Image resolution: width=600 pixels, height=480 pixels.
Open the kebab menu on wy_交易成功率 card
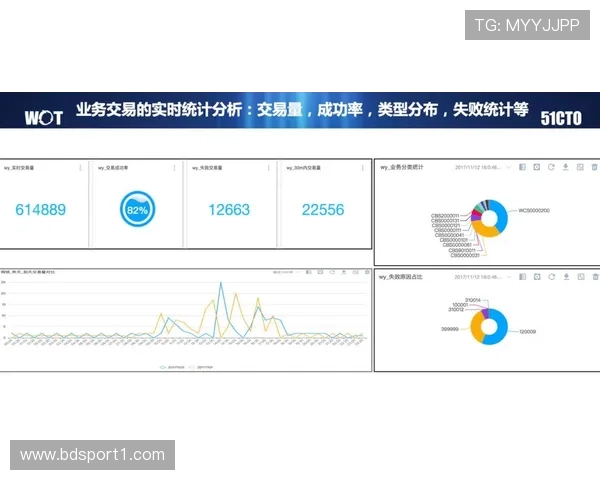click(174, 168)
